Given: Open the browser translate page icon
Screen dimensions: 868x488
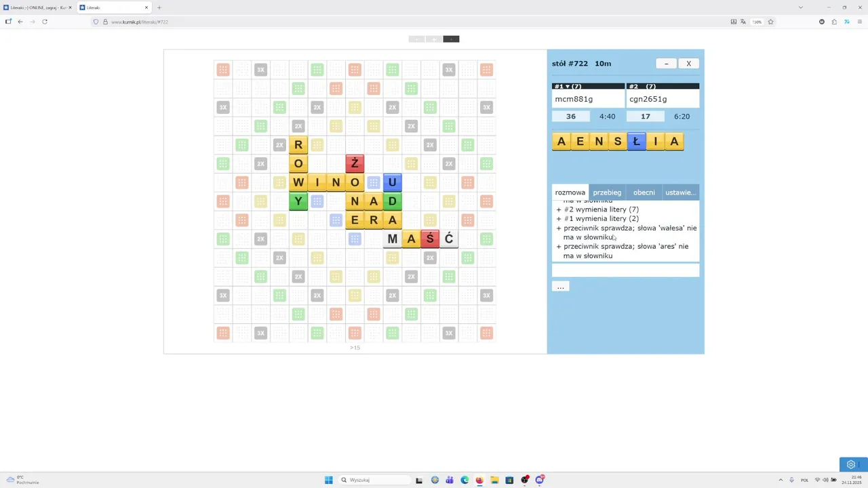Looking at the screenshot, I should pos(745,22).
